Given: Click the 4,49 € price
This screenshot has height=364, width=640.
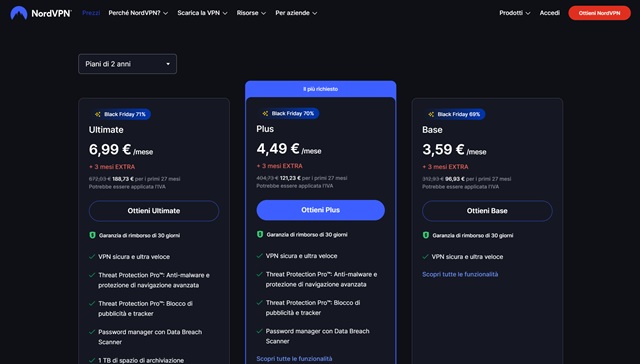Looking at the screenshot, I should coord(278,149).
